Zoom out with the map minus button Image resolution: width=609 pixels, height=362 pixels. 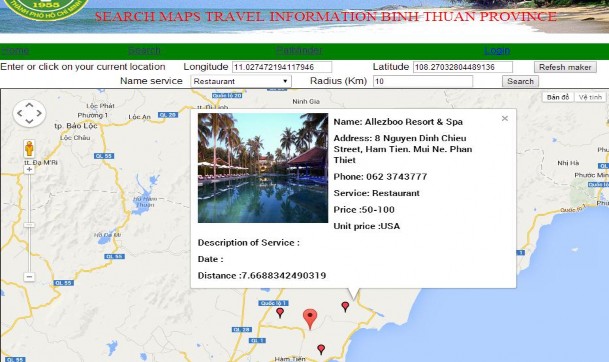point(29,277)
